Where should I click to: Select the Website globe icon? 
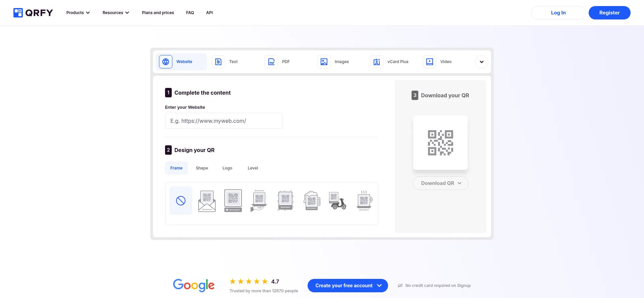[x=166, y=62]
